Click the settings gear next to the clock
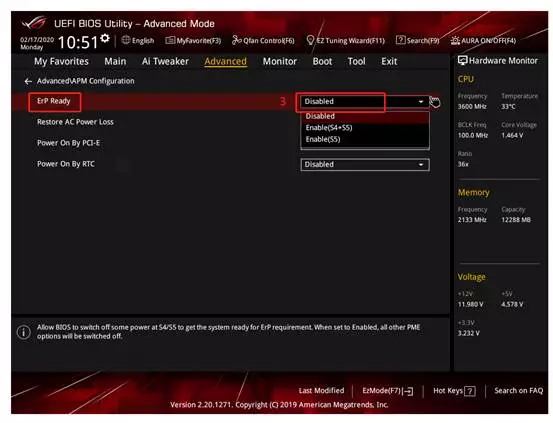 pos(105,38)
